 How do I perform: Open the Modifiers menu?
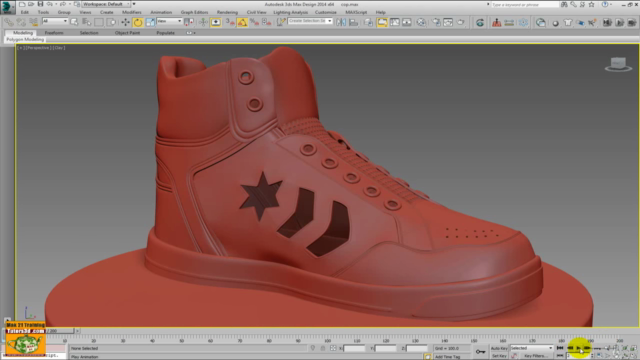click(131, 12)
